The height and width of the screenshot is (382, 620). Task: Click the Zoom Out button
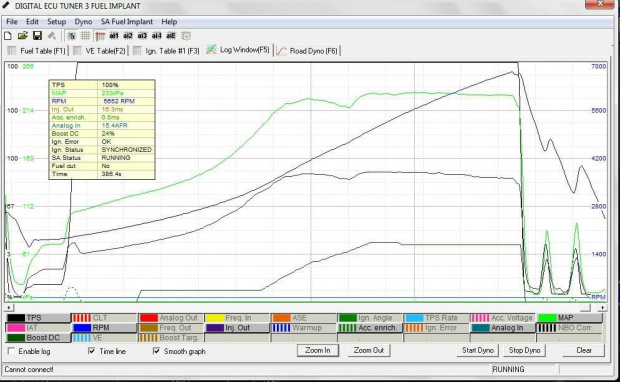pyautogui.click(x=369, y=350)
